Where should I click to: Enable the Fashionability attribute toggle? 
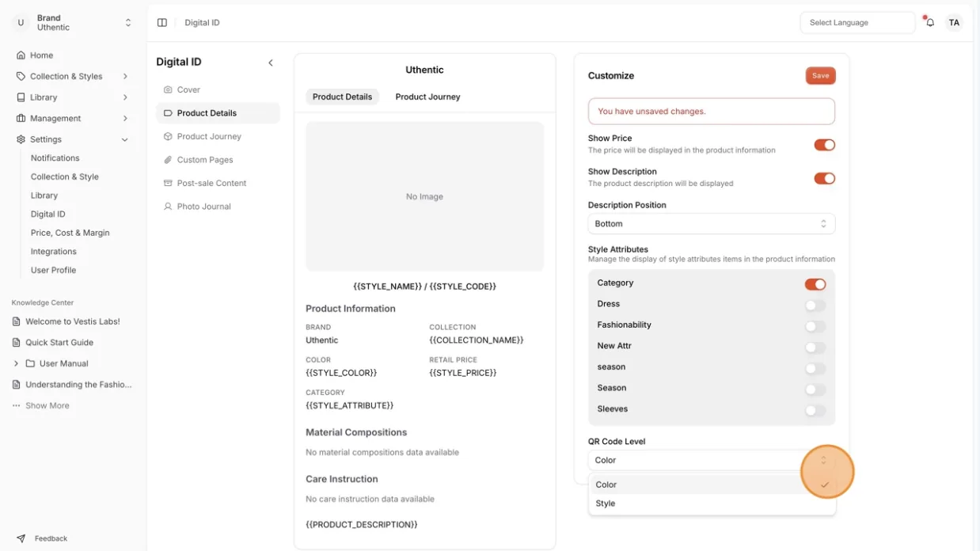pyautogui.click(x=815, y=326)
